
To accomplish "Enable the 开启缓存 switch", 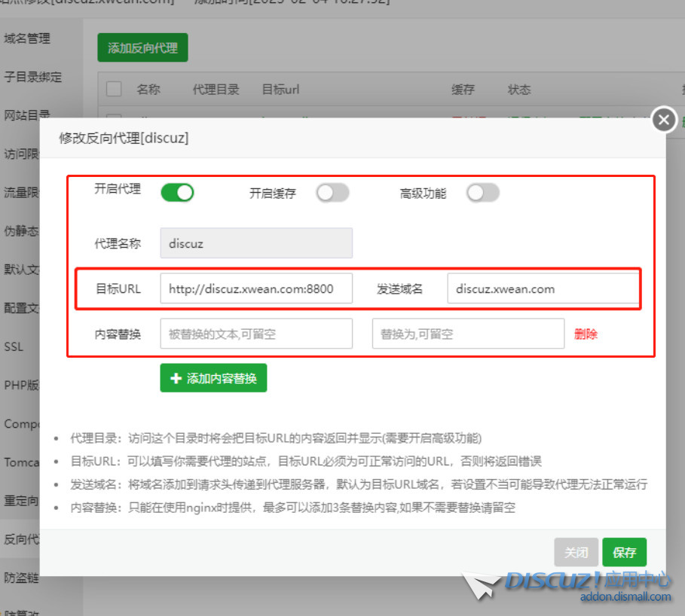I will [x=333, y=193].
